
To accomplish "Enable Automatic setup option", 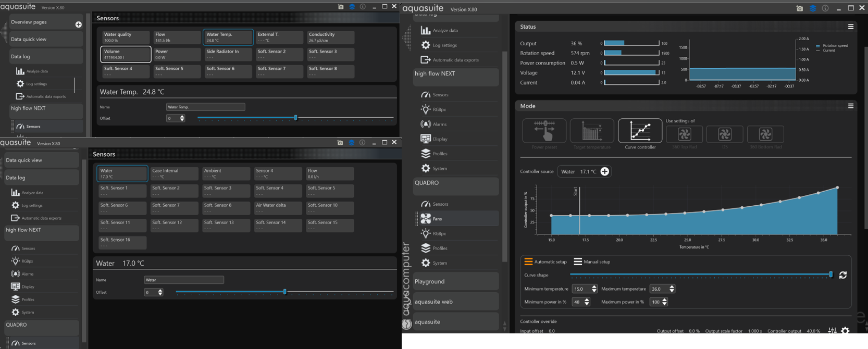I will 545,261.
